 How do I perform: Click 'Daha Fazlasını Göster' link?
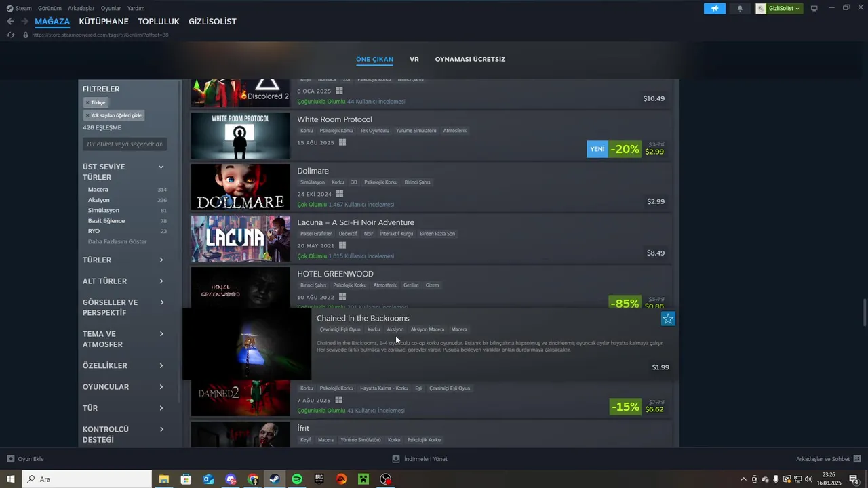pyautogui.click(x=117, y=242)
